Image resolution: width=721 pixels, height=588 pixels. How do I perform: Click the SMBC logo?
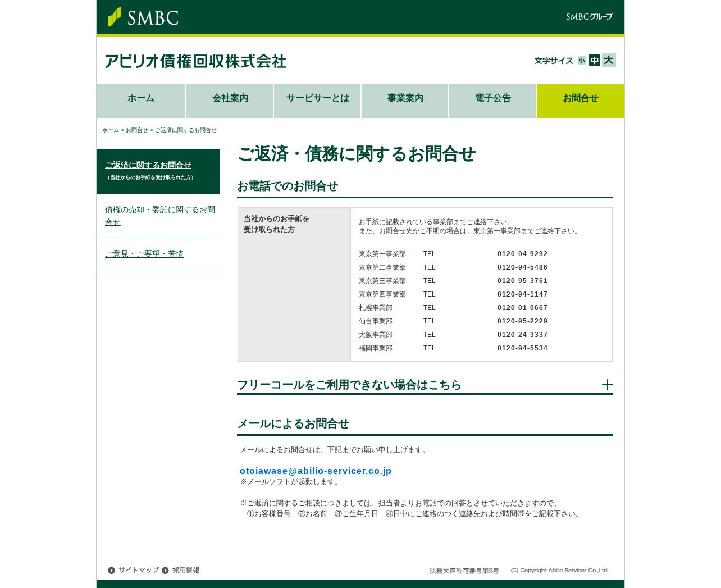(143, 17)
